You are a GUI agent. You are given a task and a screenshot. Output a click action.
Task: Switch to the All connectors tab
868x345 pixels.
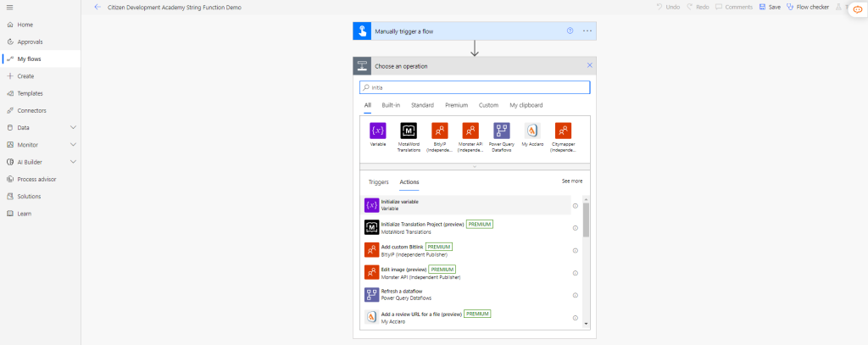368,105
